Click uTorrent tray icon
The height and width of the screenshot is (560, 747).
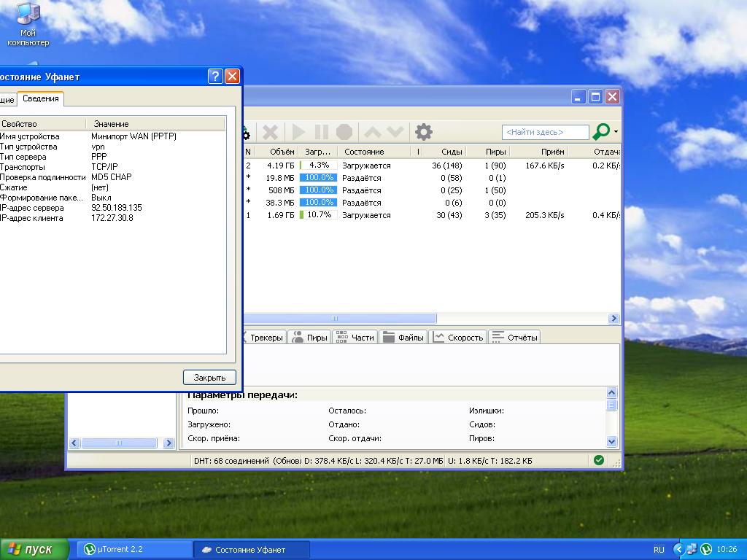click(x=705, y=549)
